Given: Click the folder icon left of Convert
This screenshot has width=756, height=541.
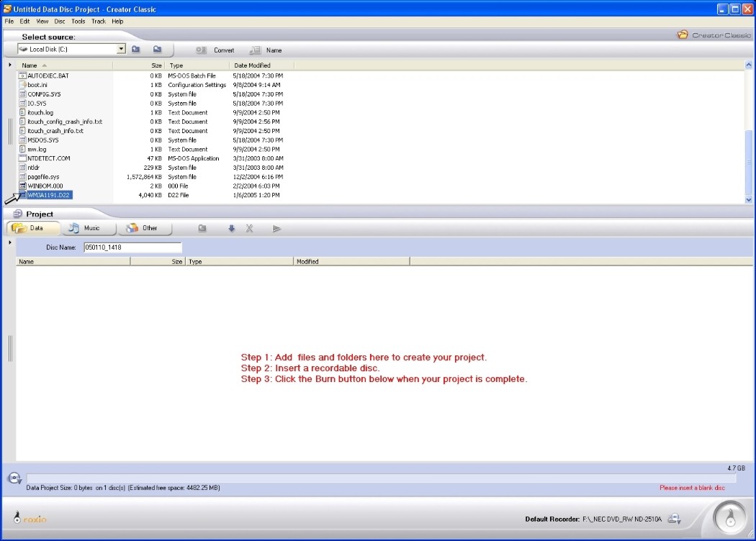Looking at the screenshot, I should pyautogui.click(x=157, y=49).
